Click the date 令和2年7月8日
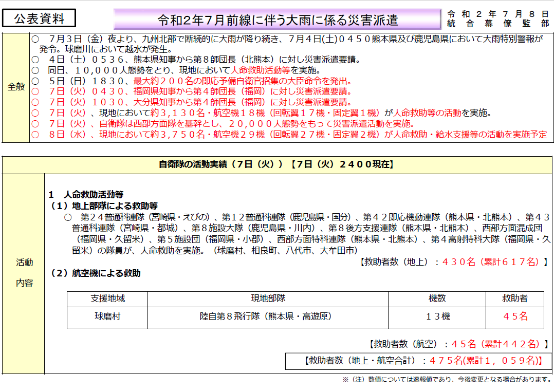 click(498, 14)
